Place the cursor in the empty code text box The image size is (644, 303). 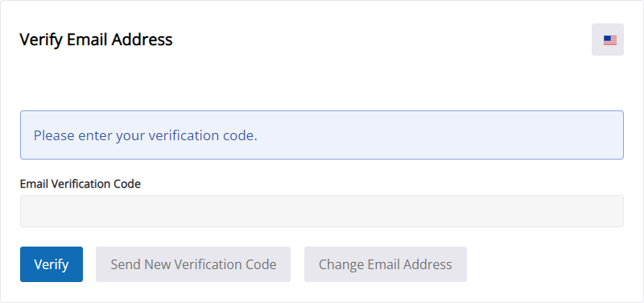click(321, 211)
